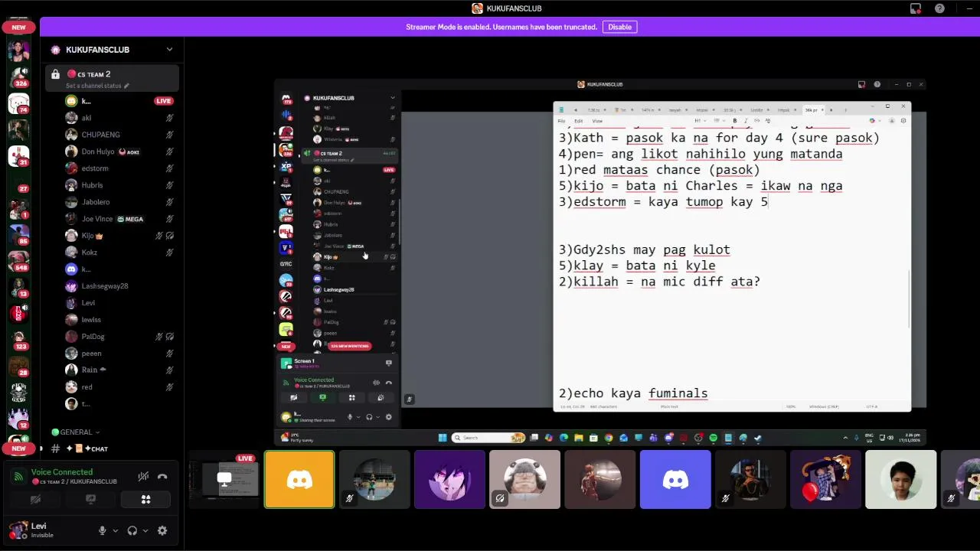This screenshot has width=980, height=551.
Task: Open the server icon with the 123 badge
Action: [x=19, y=339]
